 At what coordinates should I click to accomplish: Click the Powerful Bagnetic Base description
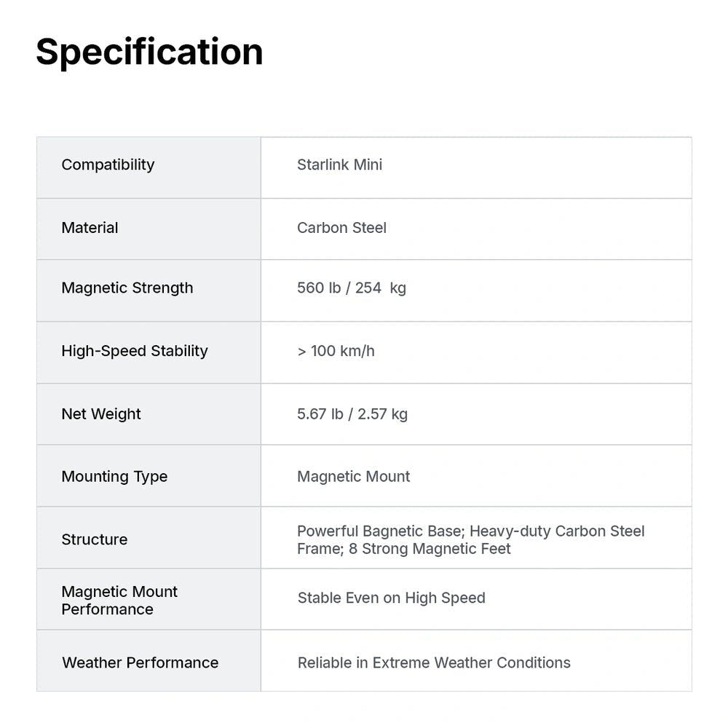381,531
